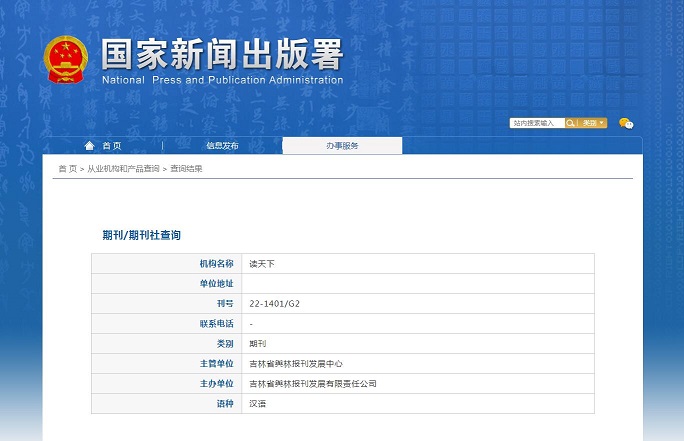The height and width of the screenshot is (441, 684).
Task: Click the 站内搜索输入 search field
Action: tap(537, 123)
